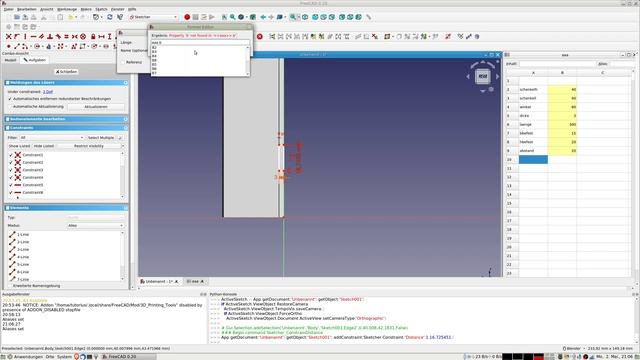
Task: Uncheck the Constraint3 checkbox
Action: point(11,170)
